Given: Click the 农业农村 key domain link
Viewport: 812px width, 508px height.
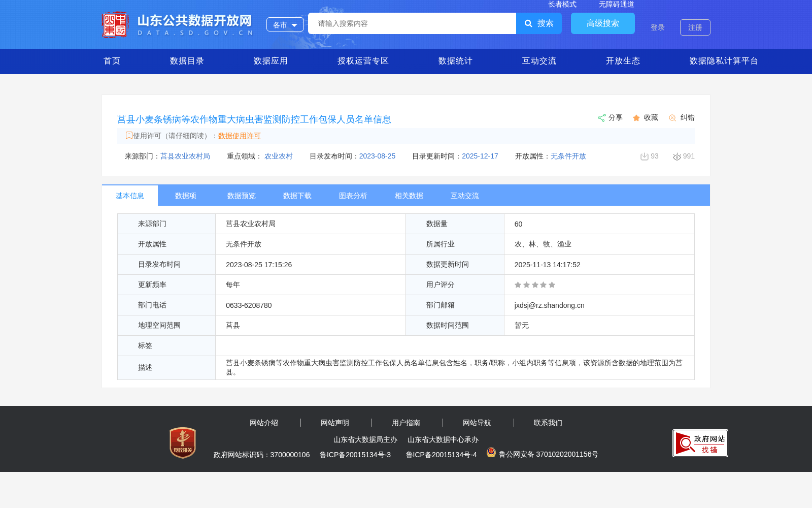Looking at the screenshot, I should 279,156.
